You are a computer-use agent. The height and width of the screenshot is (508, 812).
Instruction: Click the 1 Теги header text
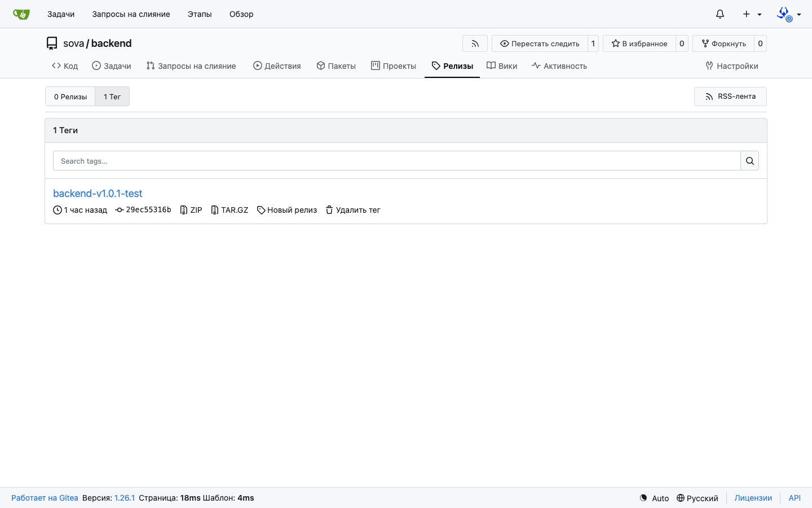[65, 130]
